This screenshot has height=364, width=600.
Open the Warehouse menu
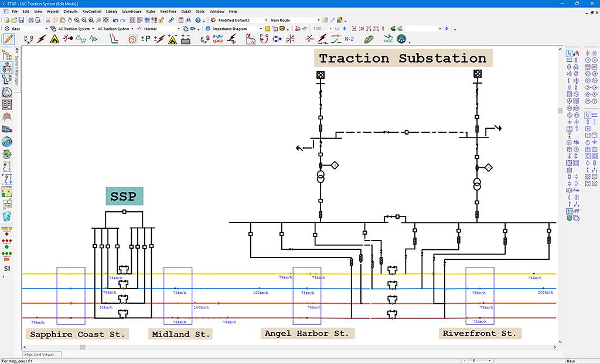pos(132,11)
